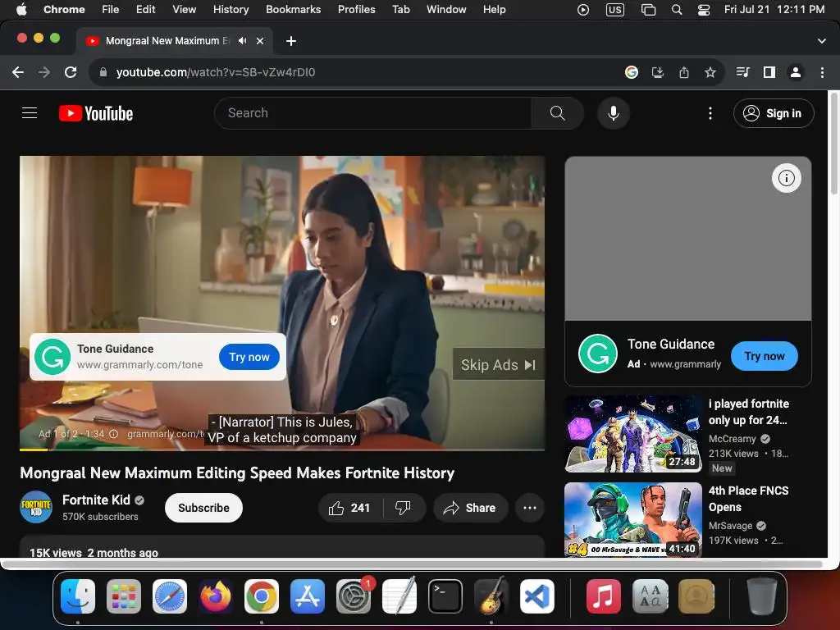840x630 pixels.
Task: Open Launchpad from the Dock
Action: (124, 596)
